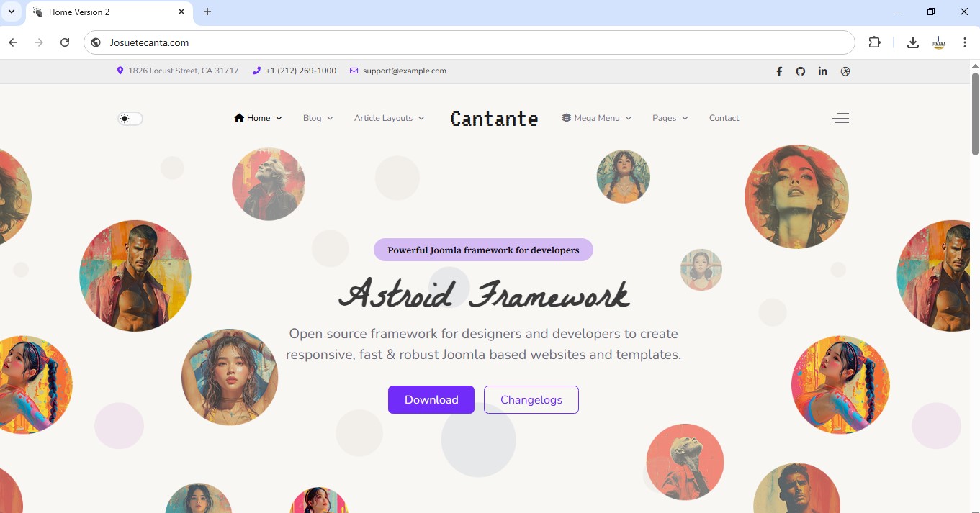
Task: Expand the Pages dropdown
Action: click(669, 117)
